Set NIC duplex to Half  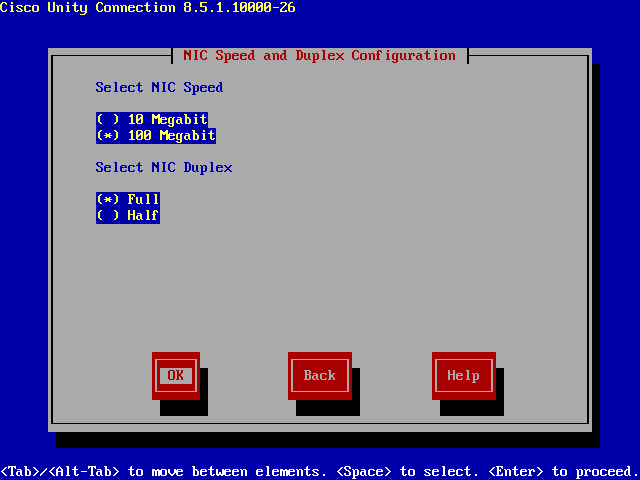(x=128, y=215)
